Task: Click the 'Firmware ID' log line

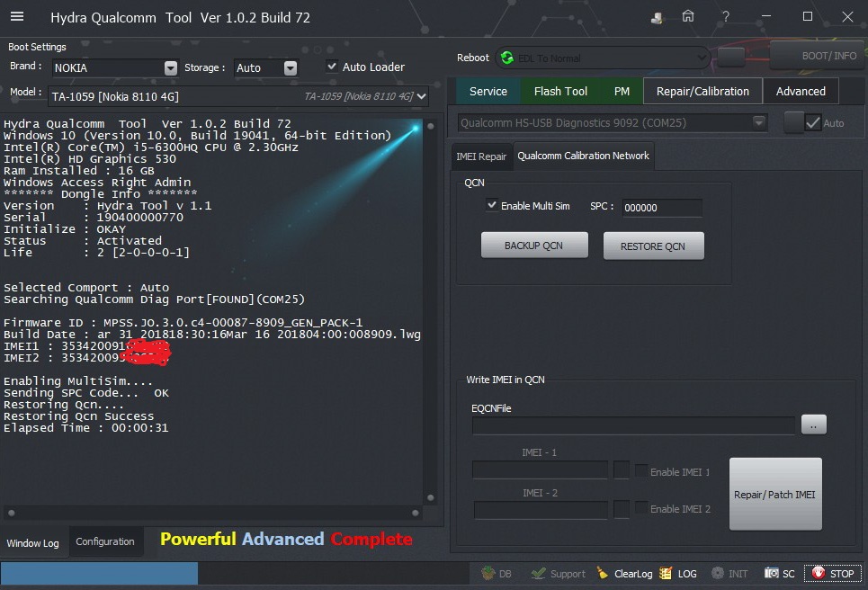Action: (183, 323)
